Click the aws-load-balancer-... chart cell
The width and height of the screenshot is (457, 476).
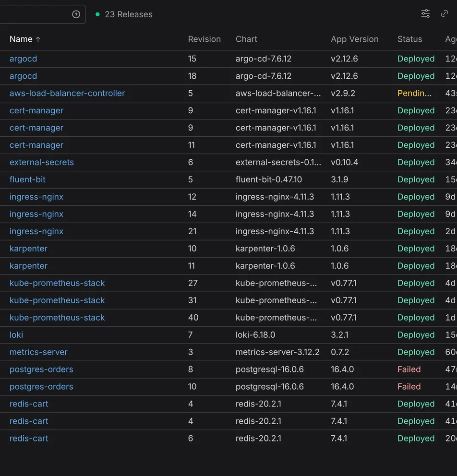click(278, 93)
